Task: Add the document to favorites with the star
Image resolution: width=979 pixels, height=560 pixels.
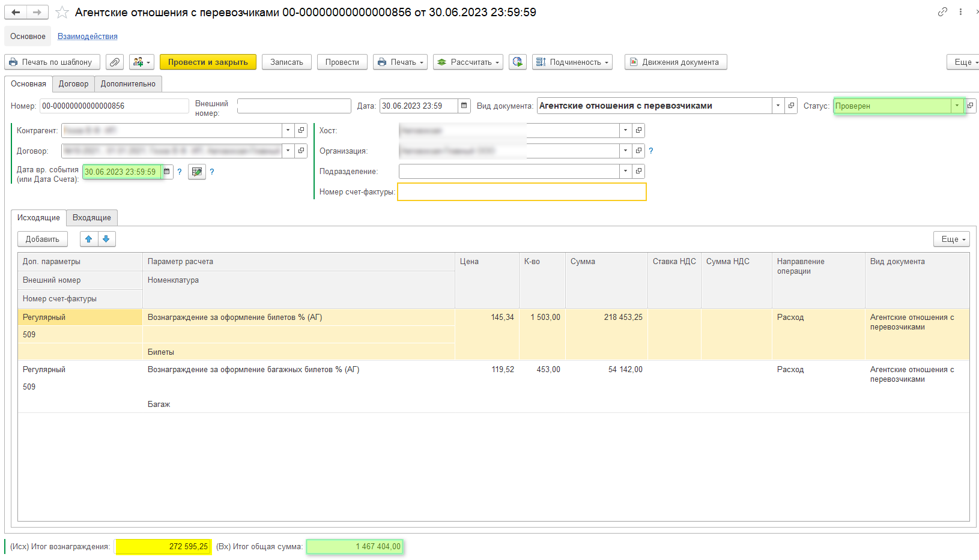Action: click(x=62, y=12)
